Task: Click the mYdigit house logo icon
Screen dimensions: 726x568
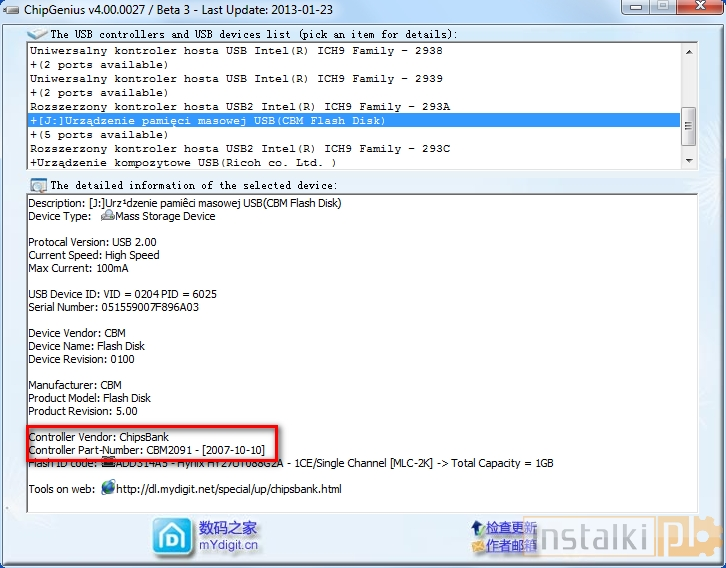Action: pyautogui.click(x=172, y=535)
